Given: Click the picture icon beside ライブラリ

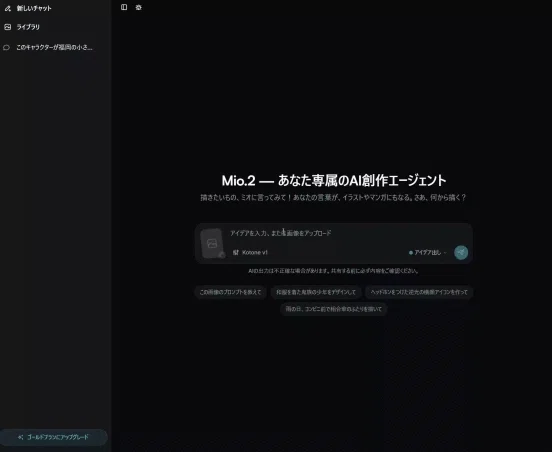Looking at the screenshot, I should click(8, 27).
